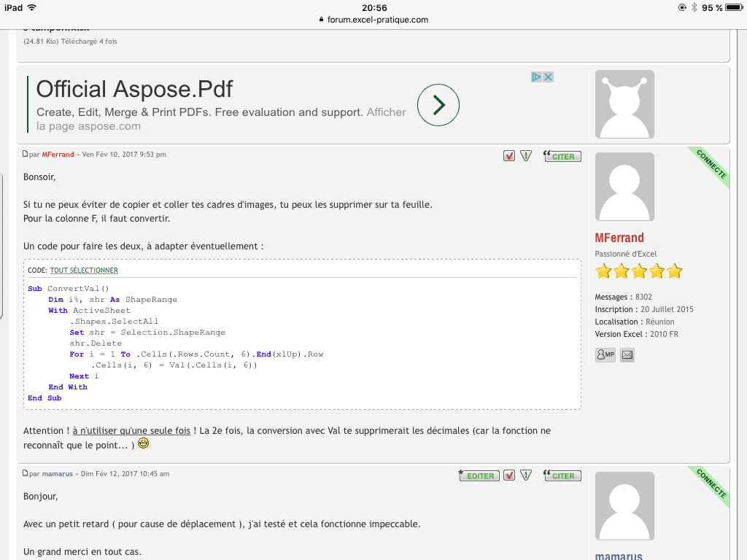Close the Aspose ad with X icon

pyautogui.click(x=549, y=77)
